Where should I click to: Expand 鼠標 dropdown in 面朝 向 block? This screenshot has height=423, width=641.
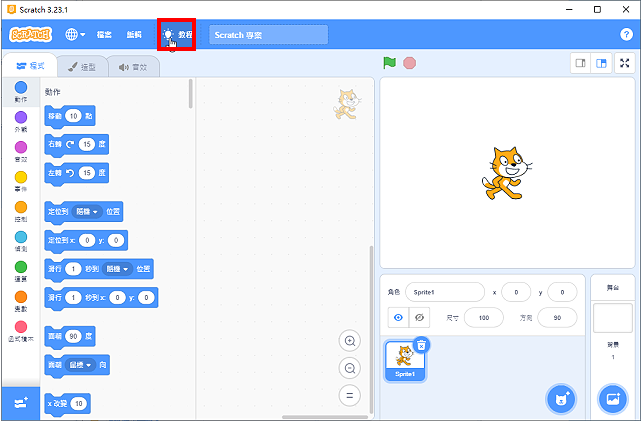coord(80,365)
